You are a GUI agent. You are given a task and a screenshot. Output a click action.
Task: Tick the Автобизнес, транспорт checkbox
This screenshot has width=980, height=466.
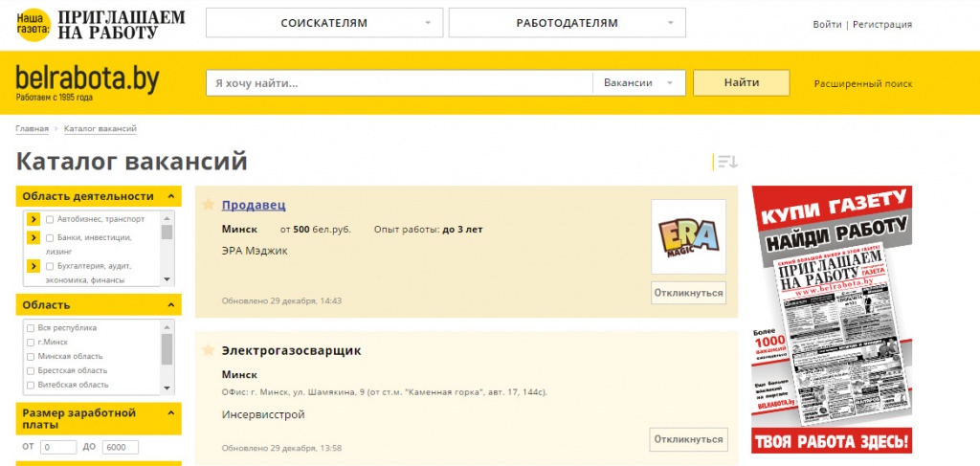click(50, 220)
